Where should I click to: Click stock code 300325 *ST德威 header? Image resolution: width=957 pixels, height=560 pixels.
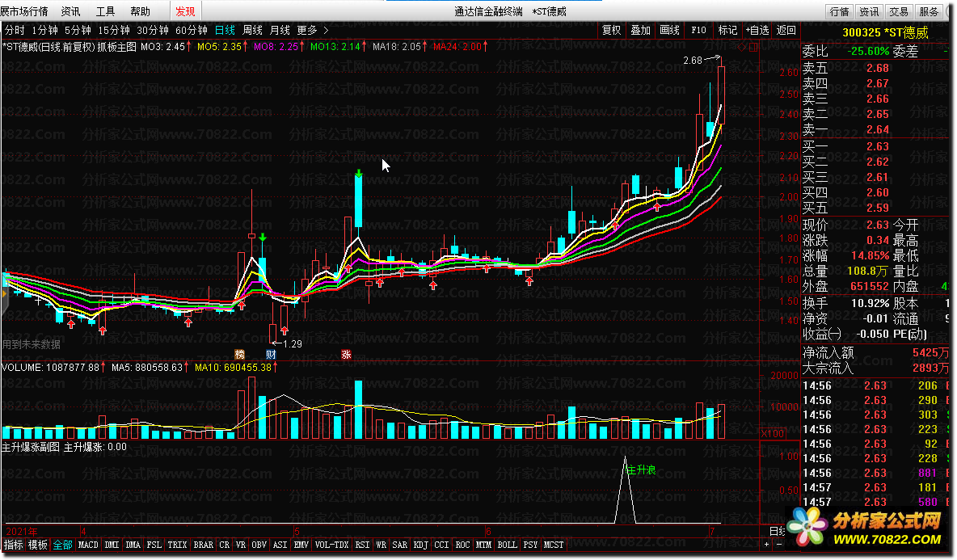coord(885,33)
